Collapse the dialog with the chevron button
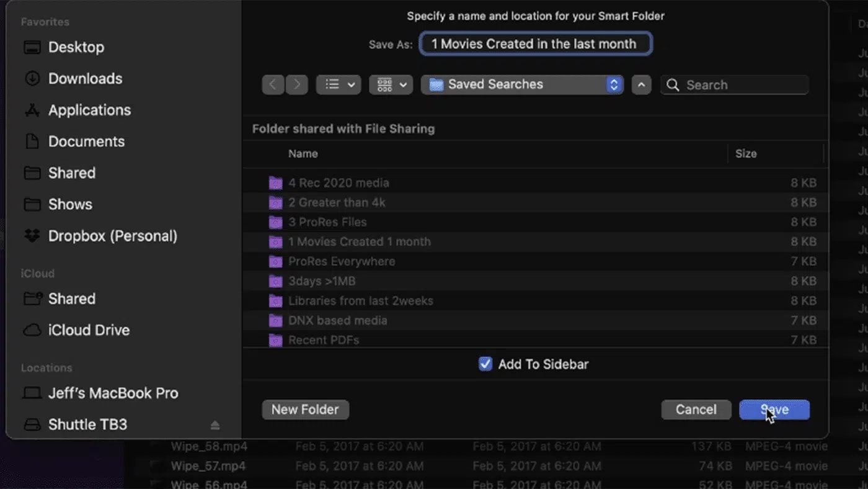This screenshot has height=489, width=868. point(641,84)
